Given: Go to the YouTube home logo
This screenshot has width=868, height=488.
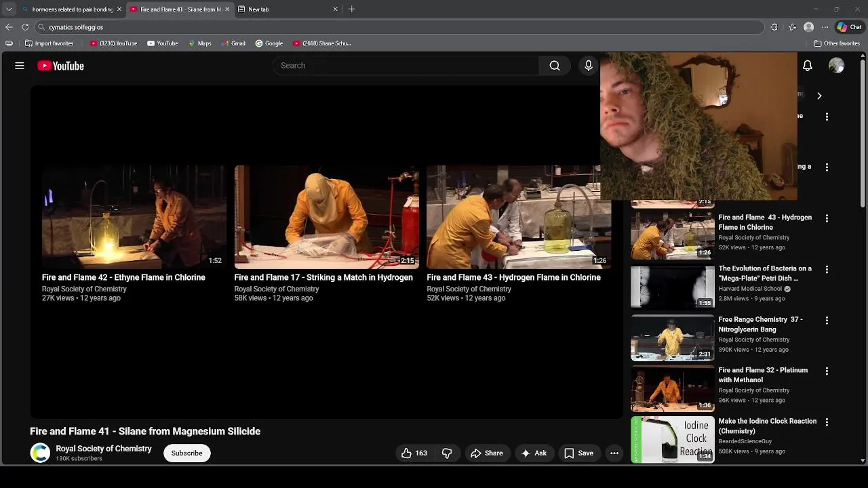Looking at the screenshot, I should tap(60, 66).
